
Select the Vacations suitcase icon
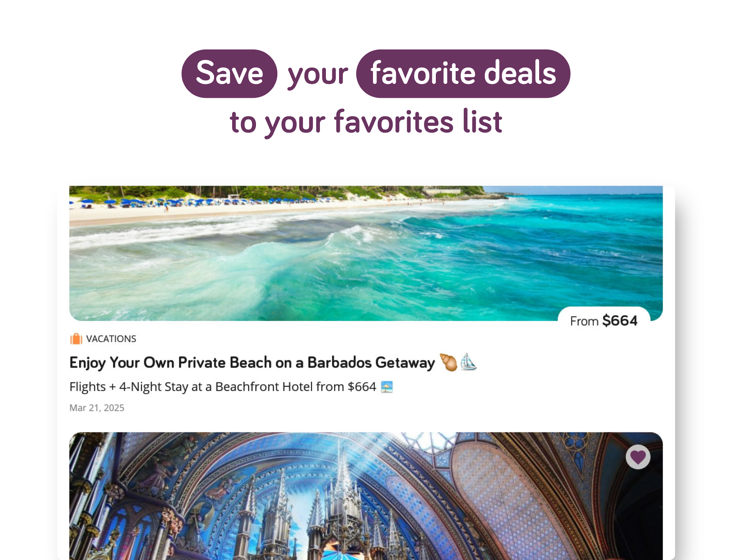76,339
